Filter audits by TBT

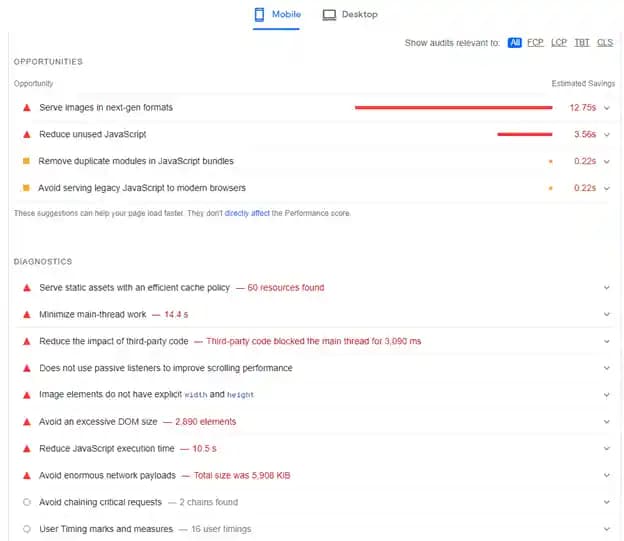tap(581, 43)
